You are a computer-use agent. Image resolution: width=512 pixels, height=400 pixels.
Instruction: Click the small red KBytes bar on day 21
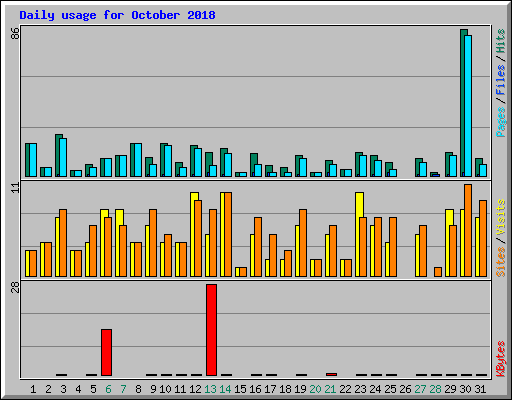click(331, 374)
